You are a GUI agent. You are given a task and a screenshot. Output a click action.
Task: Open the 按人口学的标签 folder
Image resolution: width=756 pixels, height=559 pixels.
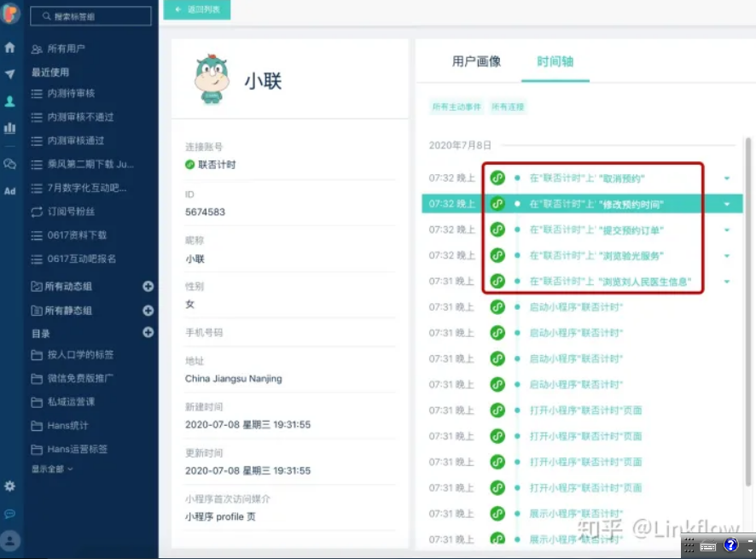73,355
